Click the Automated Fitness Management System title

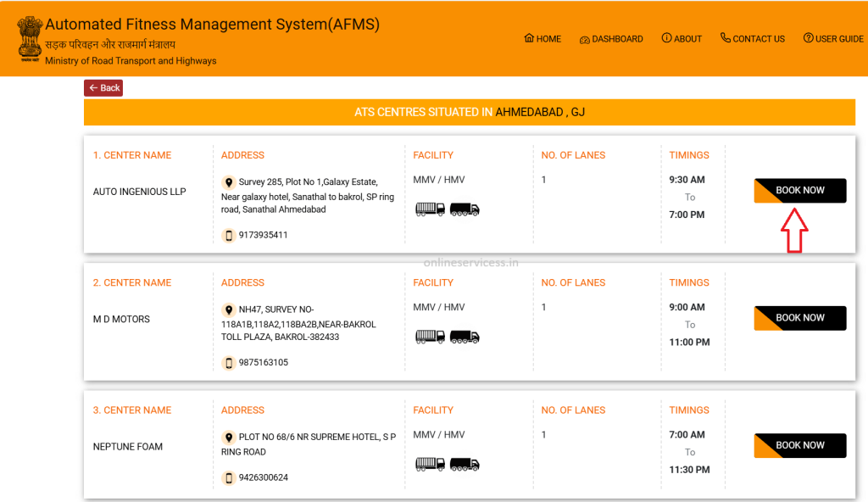pyautogui.click(x=212, y=25)
